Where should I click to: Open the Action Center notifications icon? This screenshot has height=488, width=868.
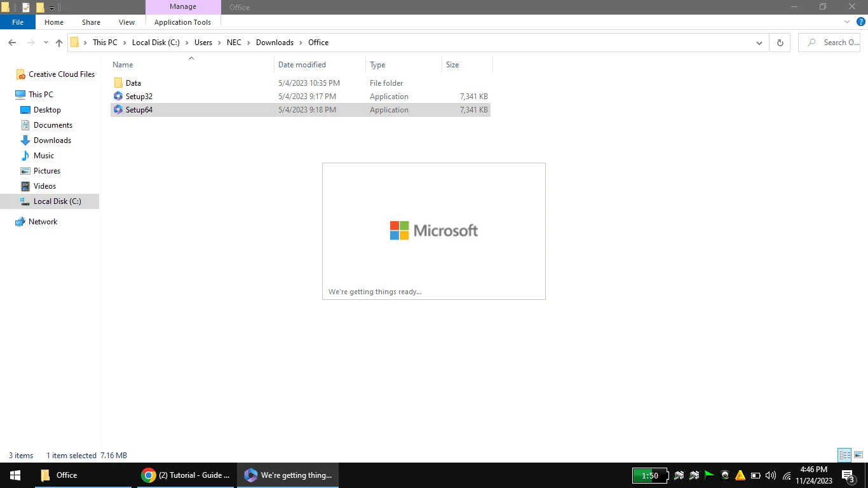(x=848, y=475)
